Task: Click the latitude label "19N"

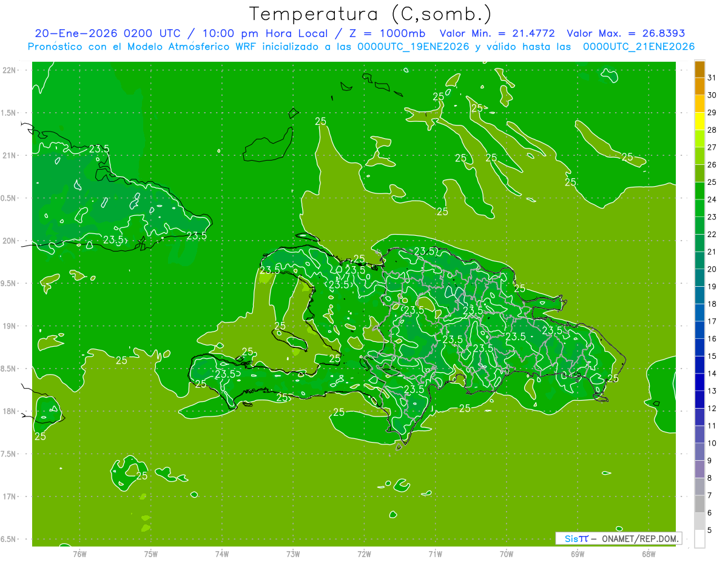Action: coord(9,326)
